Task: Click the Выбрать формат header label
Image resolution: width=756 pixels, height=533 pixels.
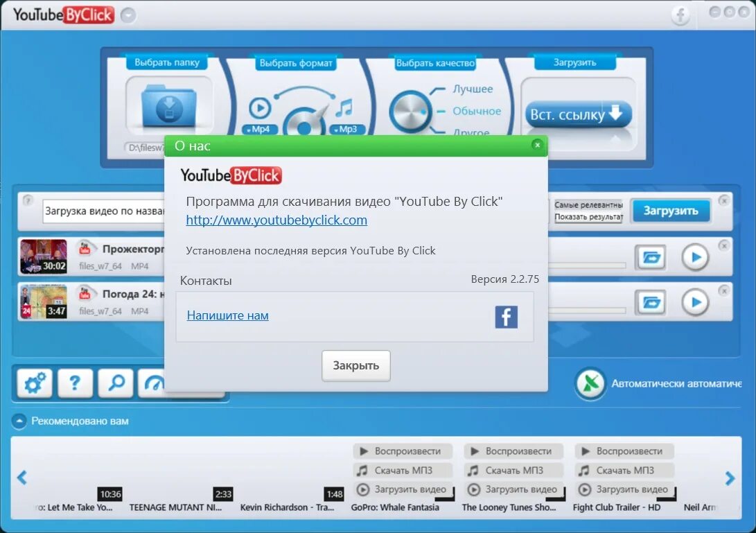Action: coord(296,62)
